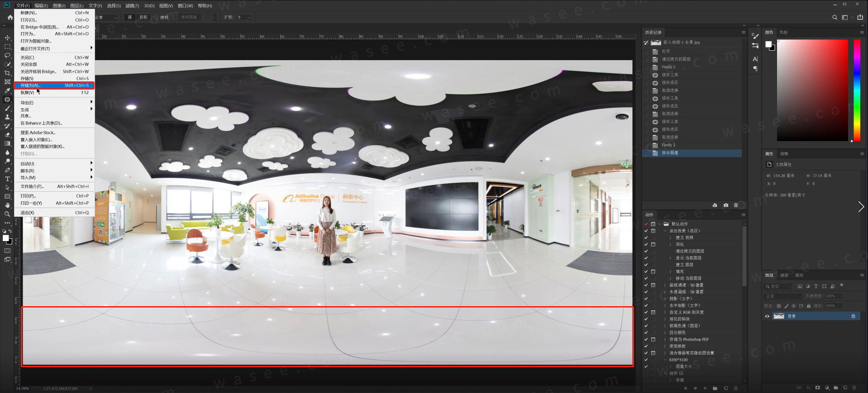
Task: Open the Brush Settings panel icon
Action: [x=755, y=36]
